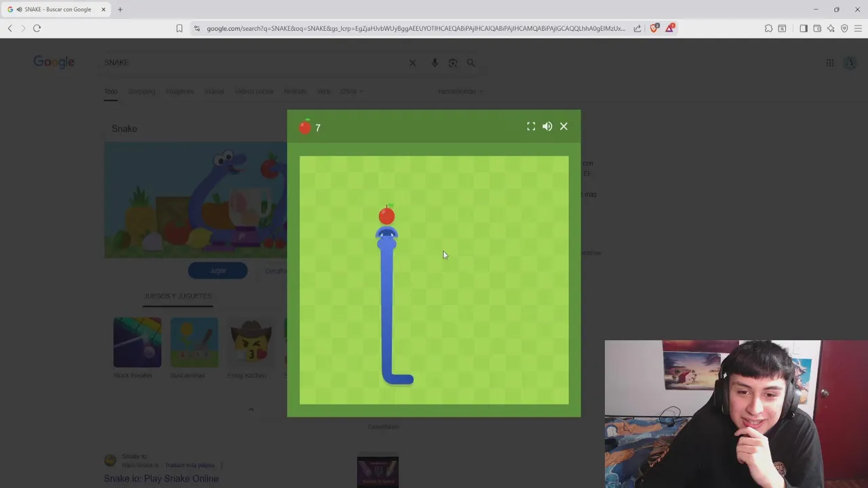Image resolution: width=868 pixels, height=488 pixels.
Task: Open the Google account avatar
Action: point(850,62)
